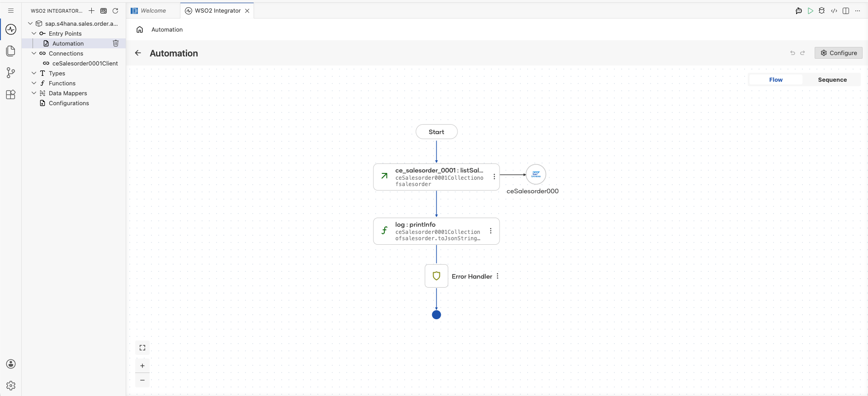Viewport: 868px width, 396px height.
Task: Toggle the Data Mappers section chevron
Action: [x=34, y=93]
